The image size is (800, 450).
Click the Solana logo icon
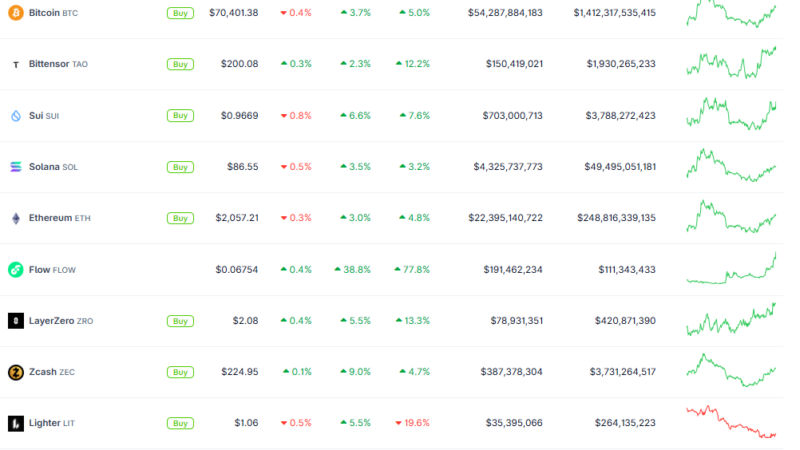point(16,167)
